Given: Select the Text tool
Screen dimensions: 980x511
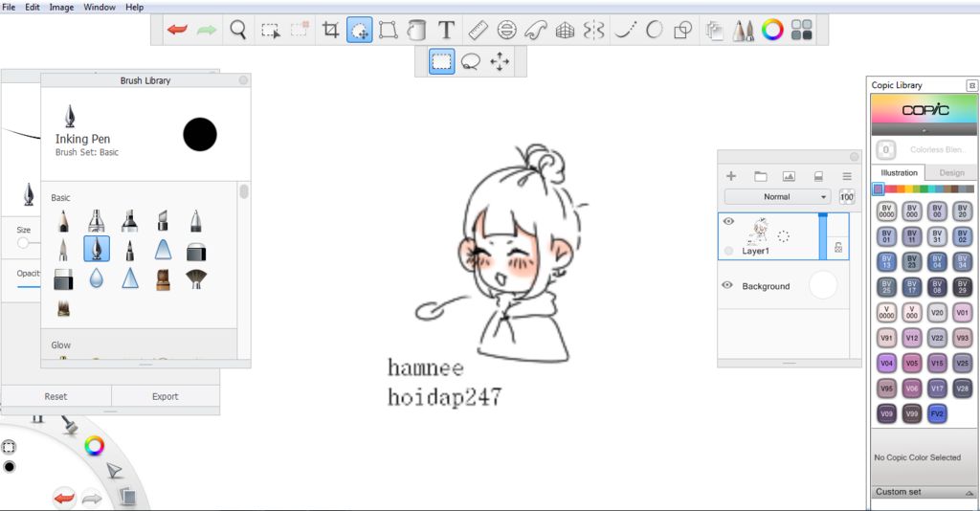Looking at the screenshot, I should coord(446,30).
